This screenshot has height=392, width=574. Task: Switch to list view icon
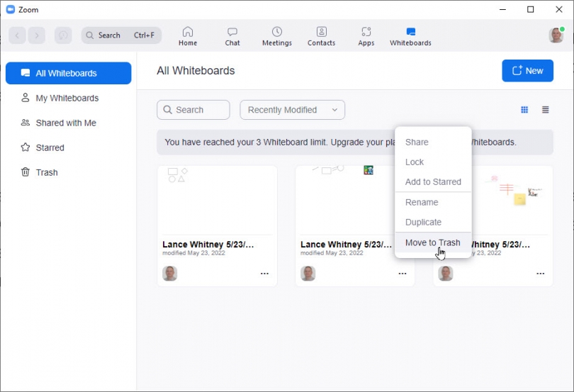point(546,110)
